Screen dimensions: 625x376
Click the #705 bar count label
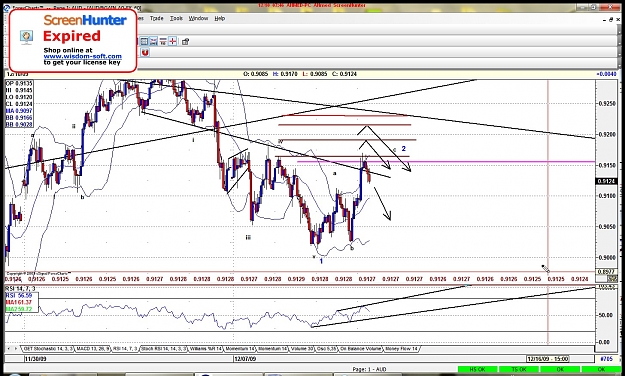(606, 359)
